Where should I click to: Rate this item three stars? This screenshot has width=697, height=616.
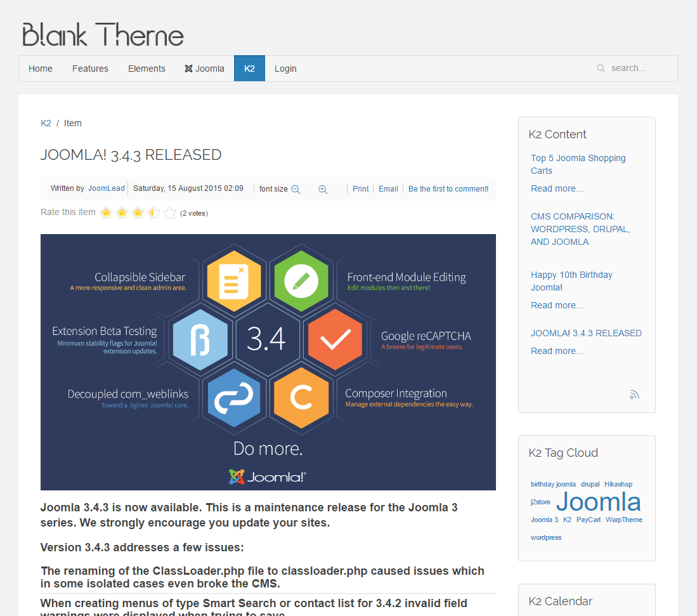pos(138,213)
